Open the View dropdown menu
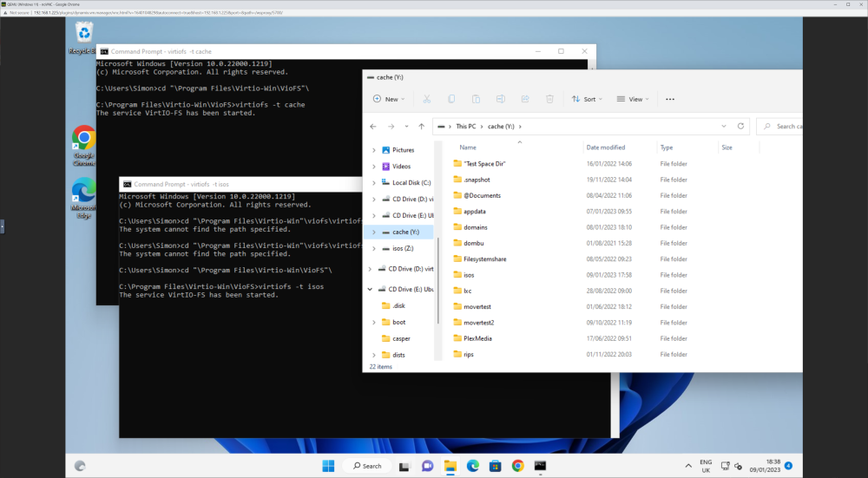 click(633, 99)
